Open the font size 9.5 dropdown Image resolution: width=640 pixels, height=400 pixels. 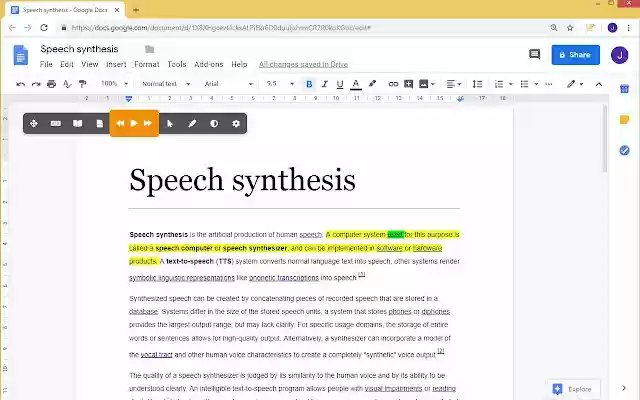pos(280,84)
